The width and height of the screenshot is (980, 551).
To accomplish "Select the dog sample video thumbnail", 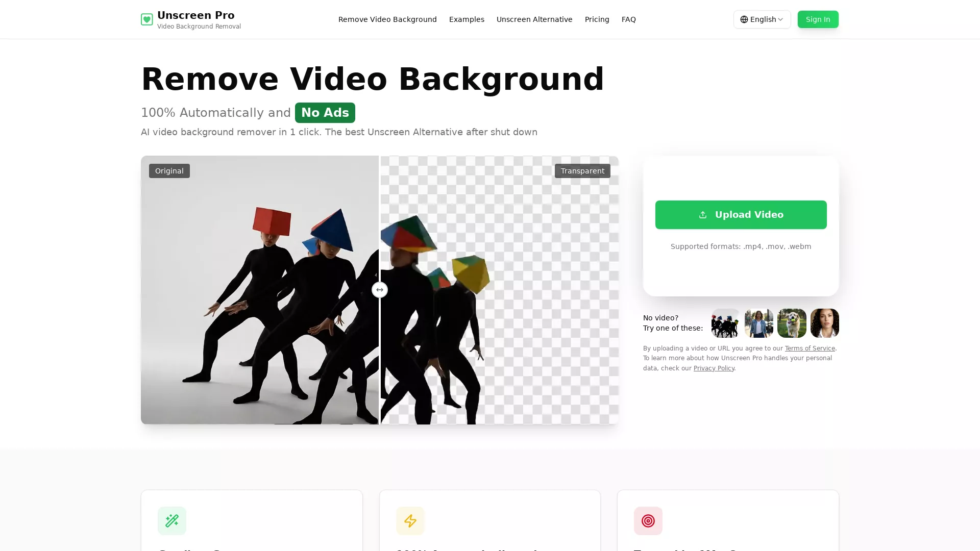I will point(792,323).
